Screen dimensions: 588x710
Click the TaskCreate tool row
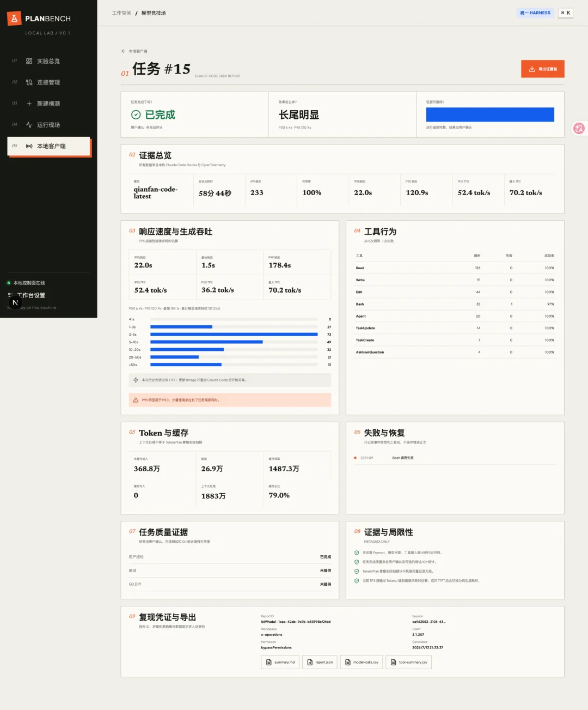[x=455, y=340]
